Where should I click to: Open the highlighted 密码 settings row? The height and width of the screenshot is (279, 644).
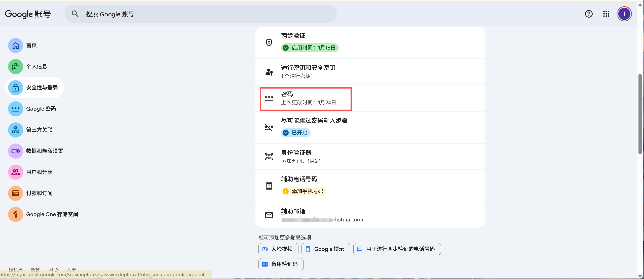(x=305, y=98)
